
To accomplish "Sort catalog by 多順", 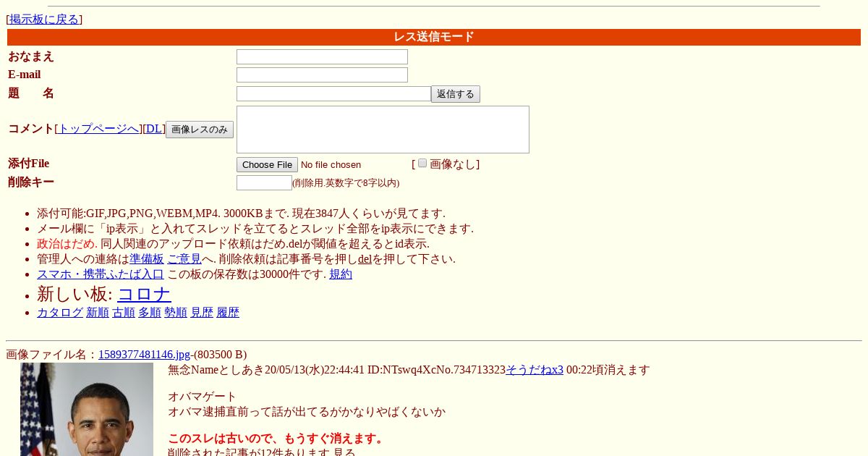I will [150, 313].
